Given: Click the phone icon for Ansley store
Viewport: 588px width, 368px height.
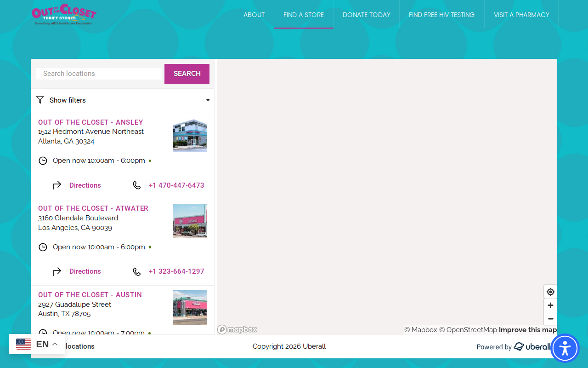Looking at the screenshot, I should coord(136,185).
